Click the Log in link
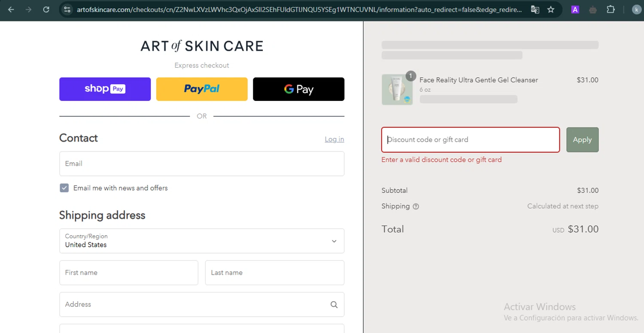 (334, 139)
